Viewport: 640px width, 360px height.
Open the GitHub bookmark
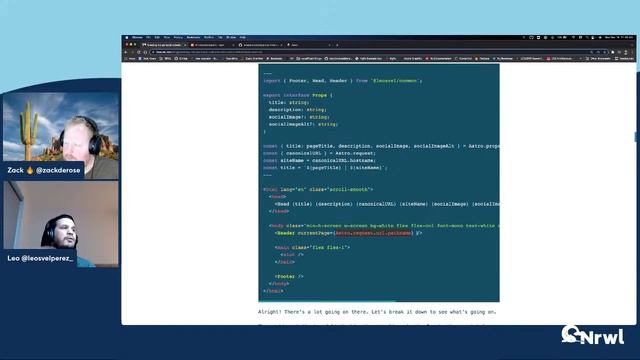coord(182,58)
